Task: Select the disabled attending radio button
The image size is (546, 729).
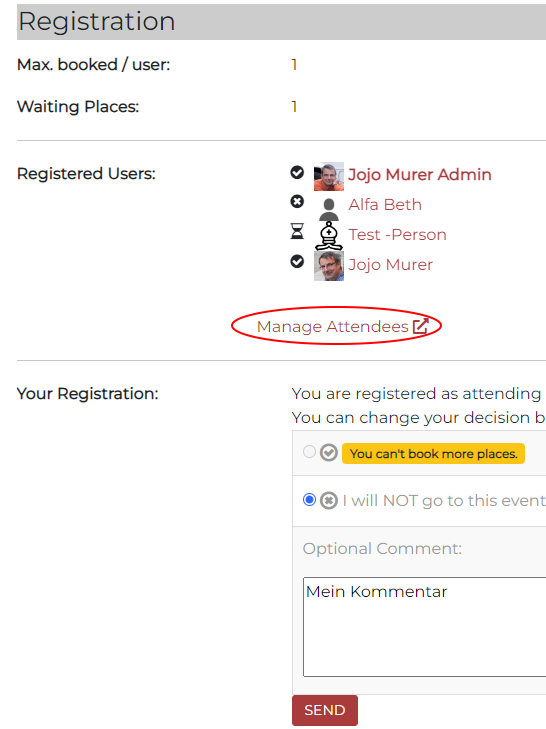Action: click(x=309, y=451)
